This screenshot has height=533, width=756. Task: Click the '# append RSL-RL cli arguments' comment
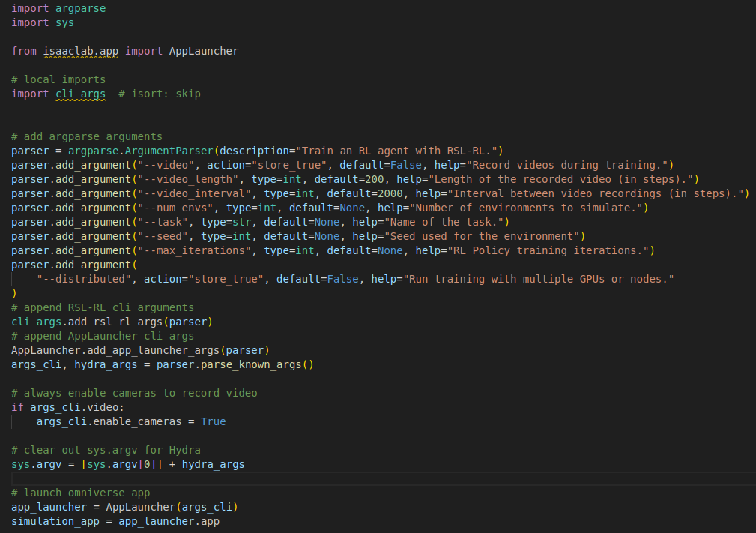(x=103, y=307)
